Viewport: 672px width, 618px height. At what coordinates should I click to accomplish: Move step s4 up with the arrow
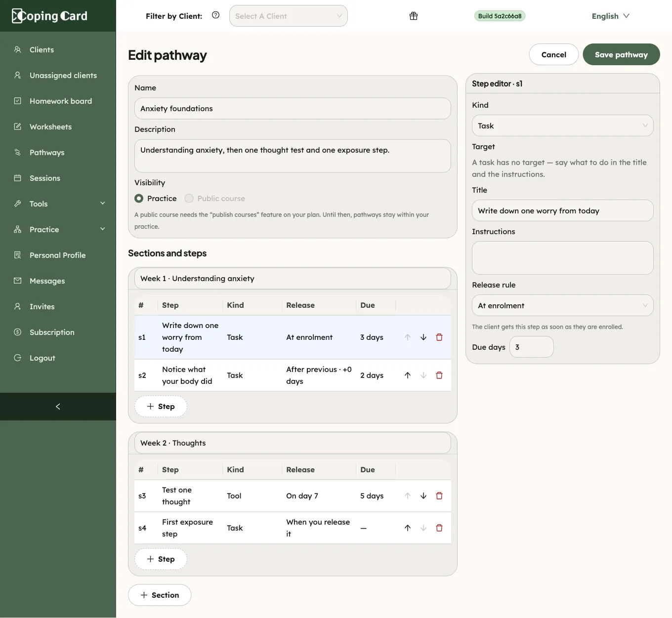(408, 528)
